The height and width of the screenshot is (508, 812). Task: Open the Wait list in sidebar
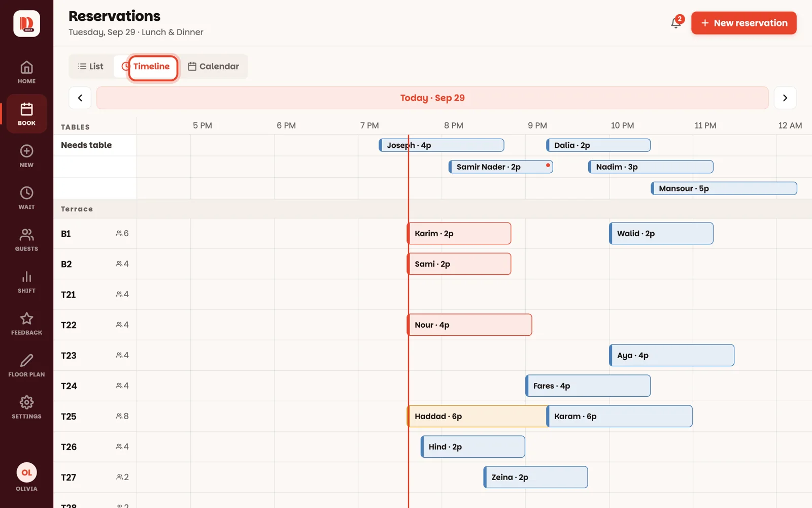pos(26,198)
